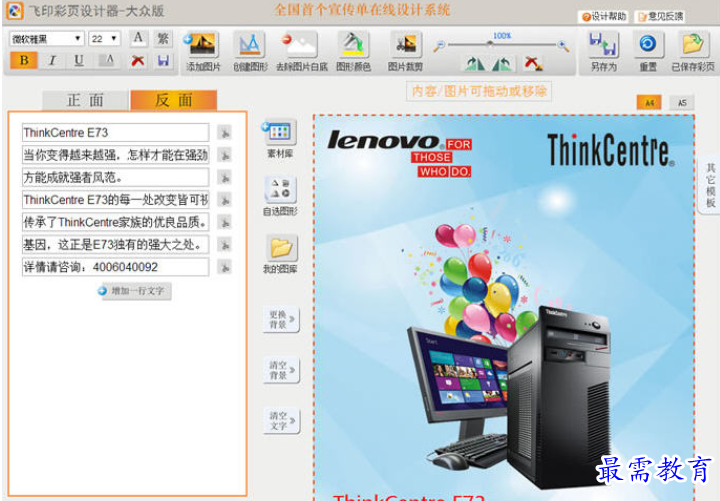This screenshot has height=501, width=720.
Task: Click the red X delete text icon
Action: click(138, 60)
